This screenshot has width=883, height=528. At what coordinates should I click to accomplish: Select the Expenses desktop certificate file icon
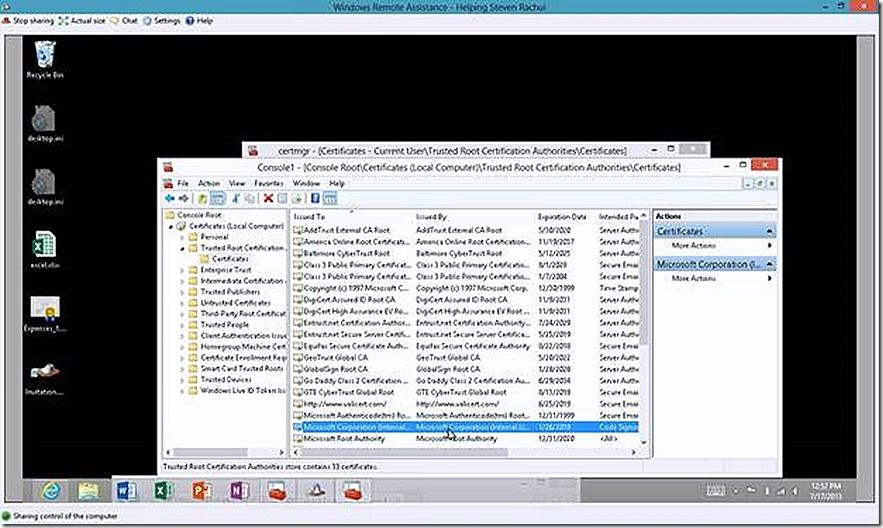tap(44, 314)
